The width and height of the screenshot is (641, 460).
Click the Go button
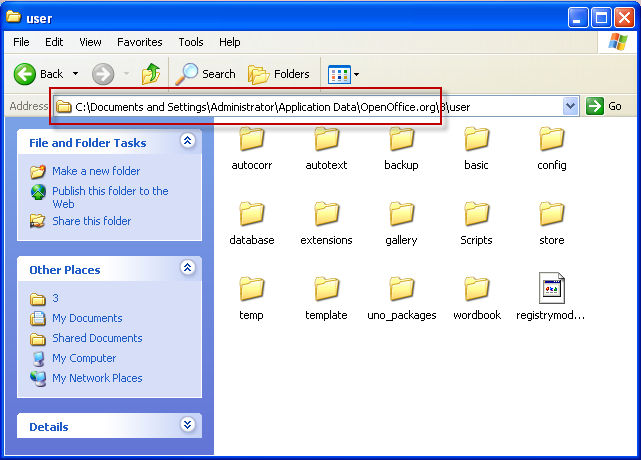(604, 106)
